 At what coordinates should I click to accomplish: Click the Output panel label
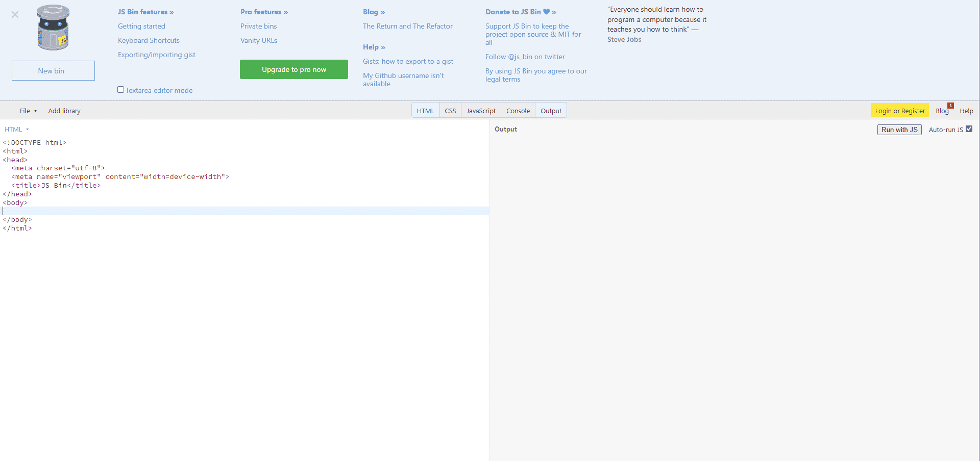click(x=506, y=129)
